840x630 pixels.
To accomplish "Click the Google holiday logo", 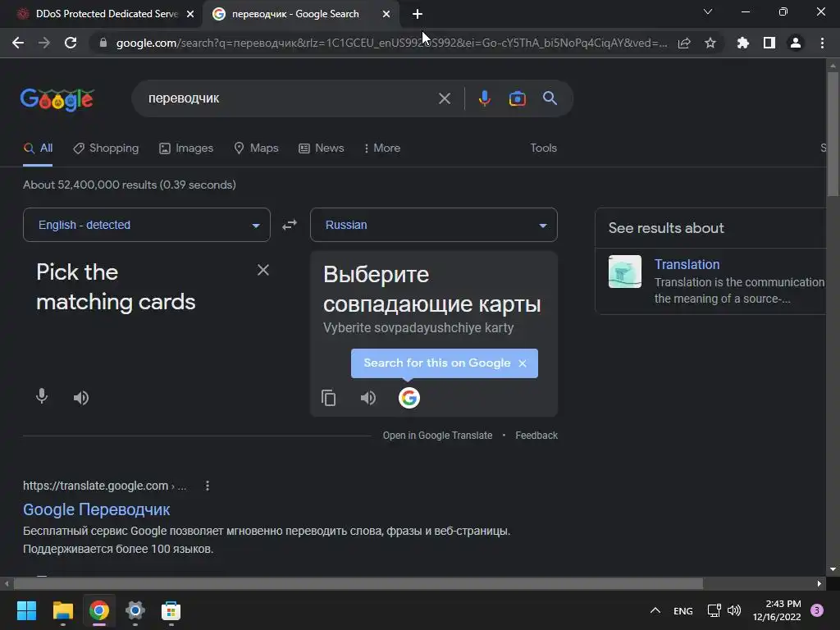I will 57,99.
